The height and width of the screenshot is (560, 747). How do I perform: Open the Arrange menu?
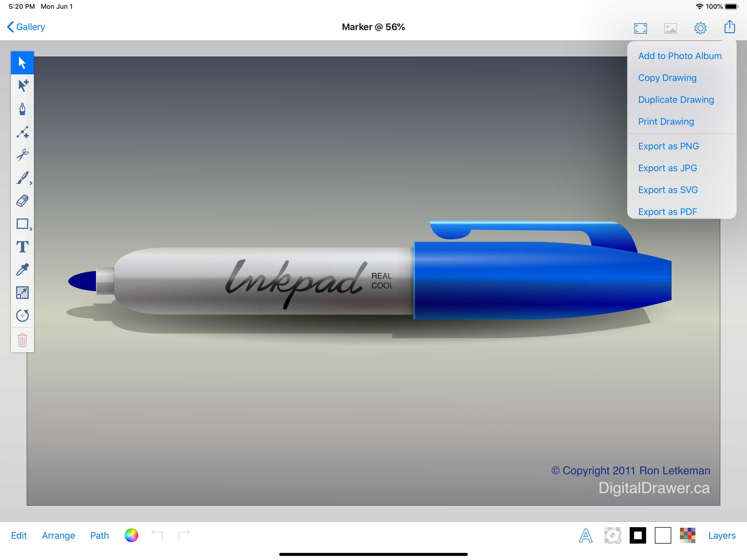click(x=59, y=536)
